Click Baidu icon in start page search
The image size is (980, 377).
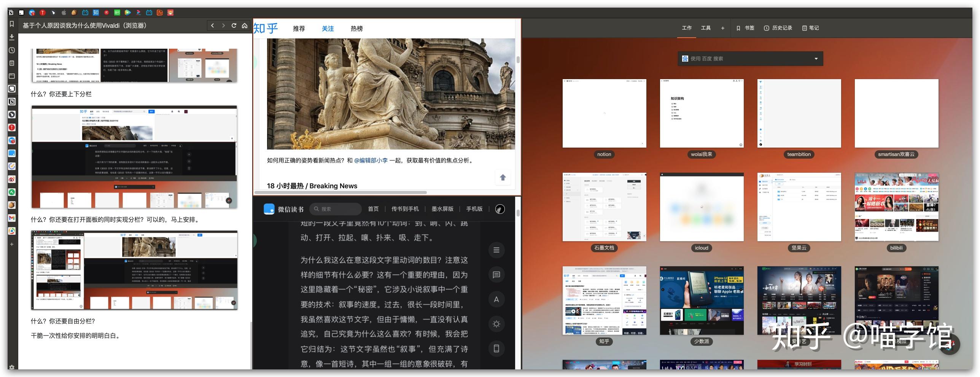point(685,59)
